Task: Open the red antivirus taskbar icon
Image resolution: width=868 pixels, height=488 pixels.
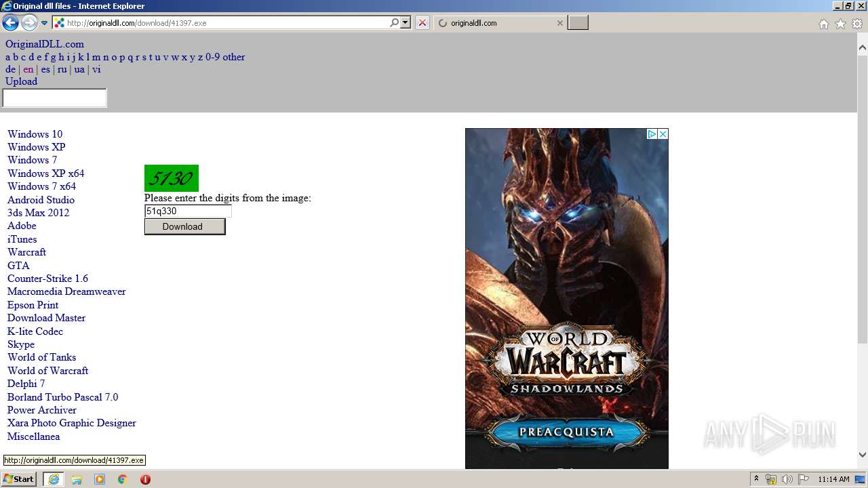Action: point(145,479)
